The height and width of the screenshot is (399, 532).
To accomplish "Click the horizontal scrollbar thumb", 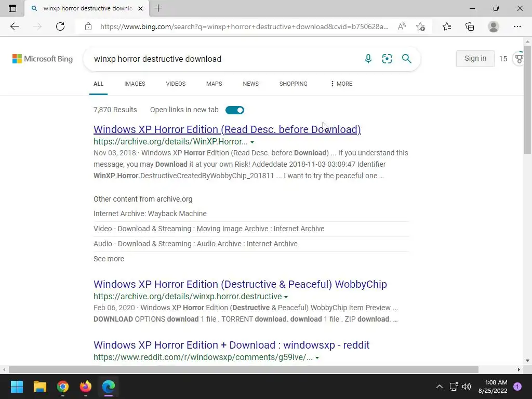I will click(244, 369).
